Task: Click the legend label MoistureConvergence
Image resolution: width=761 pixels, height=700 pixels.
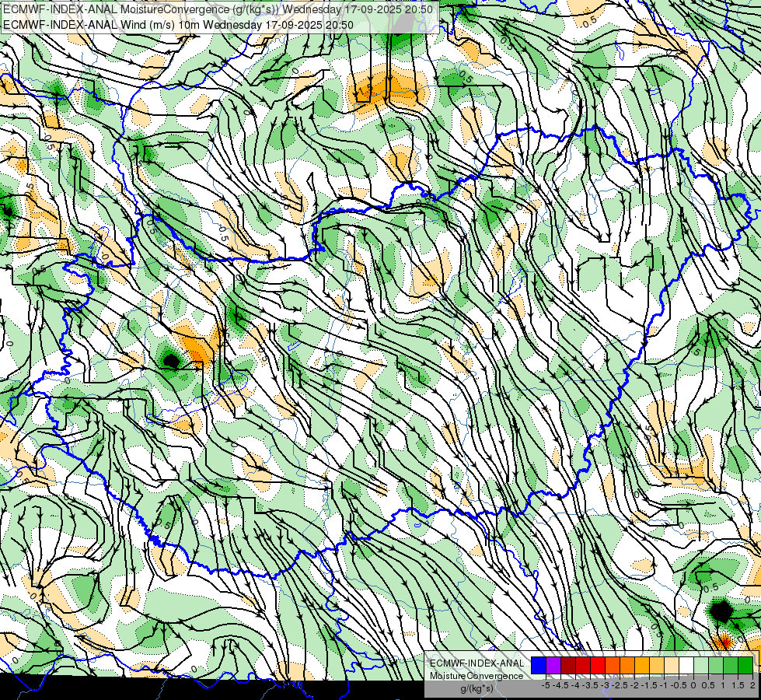Action: tap(476, 676)
